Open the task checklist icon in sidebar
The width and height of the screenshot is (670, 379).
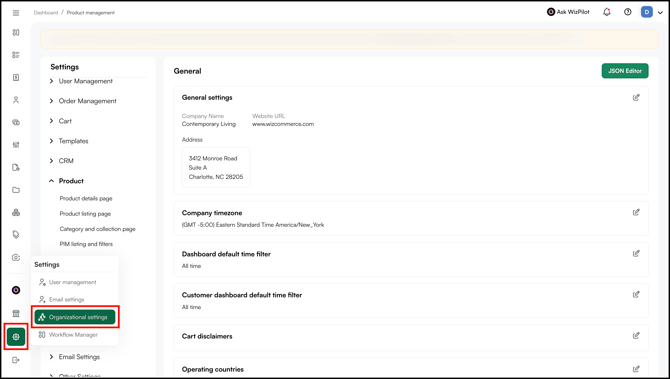point(16,55)
